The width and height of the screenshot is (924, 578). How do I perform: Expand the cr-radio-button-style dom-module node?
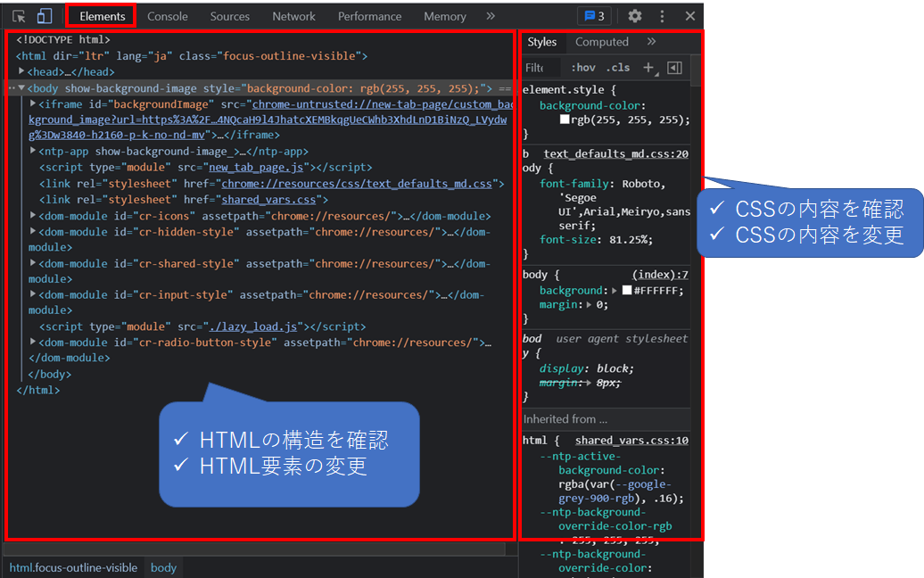[x=33, y=342]
